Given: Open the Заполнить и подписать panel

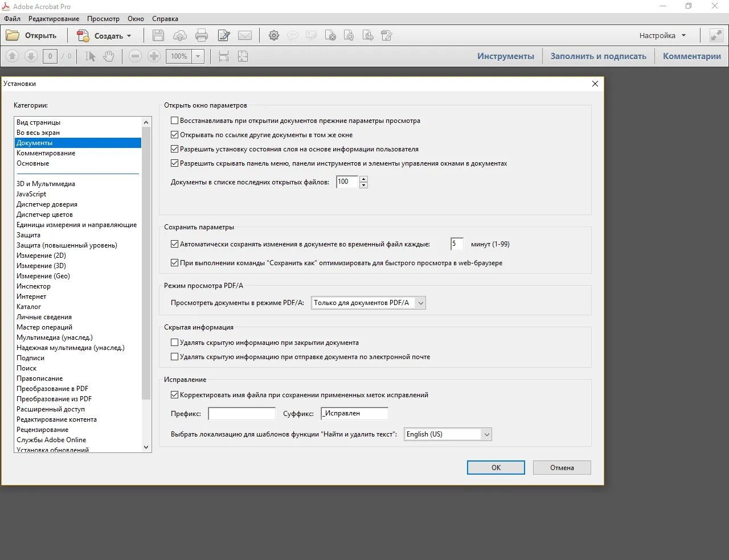Looking at the screenshot, I should 598,56.
